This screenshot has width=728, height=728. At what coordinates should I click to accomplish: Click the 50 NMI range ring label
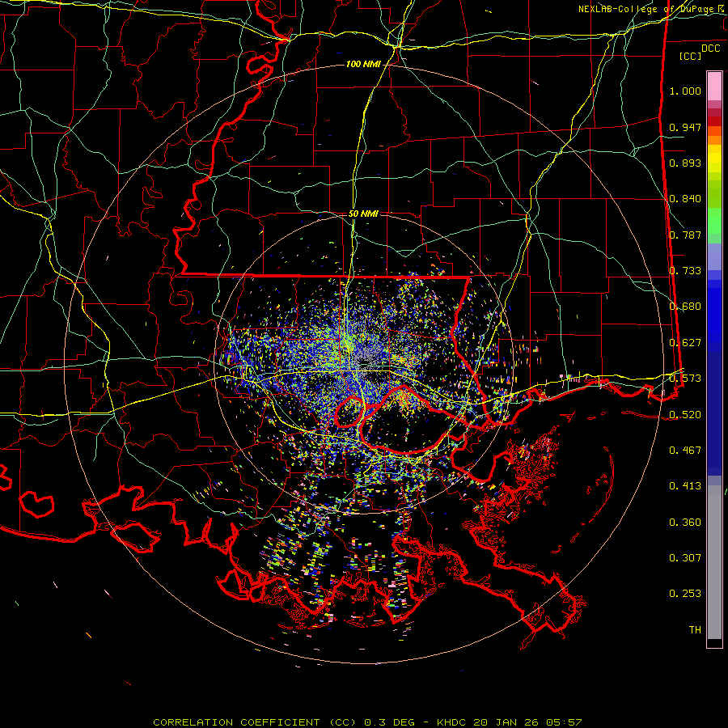[x=363, y=214]
